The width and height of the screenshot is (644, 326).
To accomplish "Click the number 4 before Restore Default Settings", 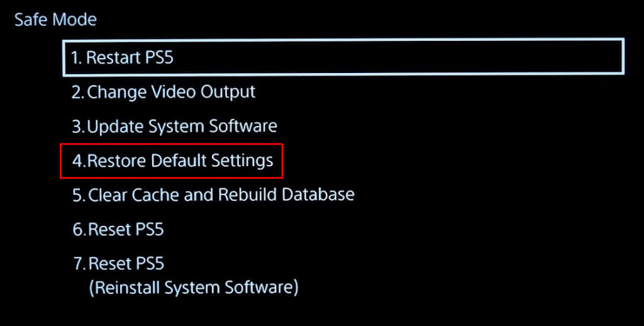I will [77, 160].
